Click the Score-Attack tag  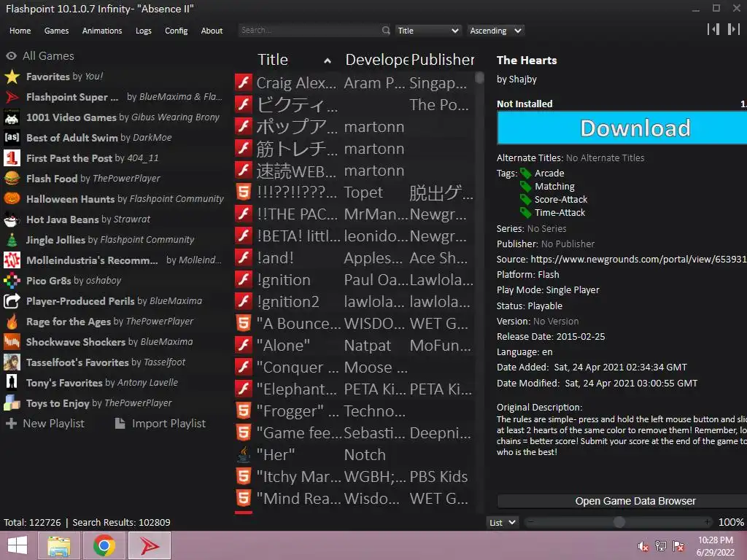pos(561,200)
